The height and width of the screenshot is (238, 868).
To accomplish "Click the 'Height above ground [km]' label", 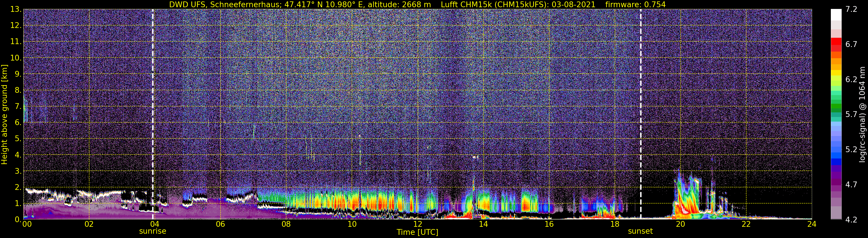I will point(4,114).
